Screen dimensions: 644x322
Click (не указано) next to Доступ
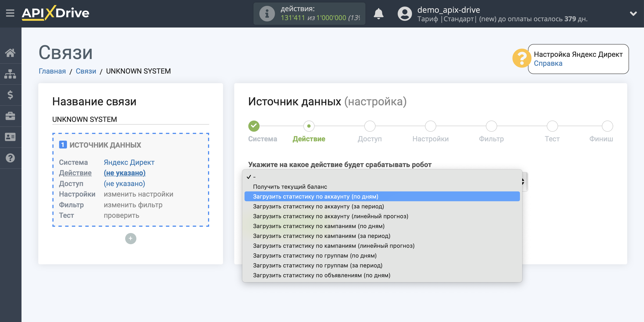click(x=124, y=183)
